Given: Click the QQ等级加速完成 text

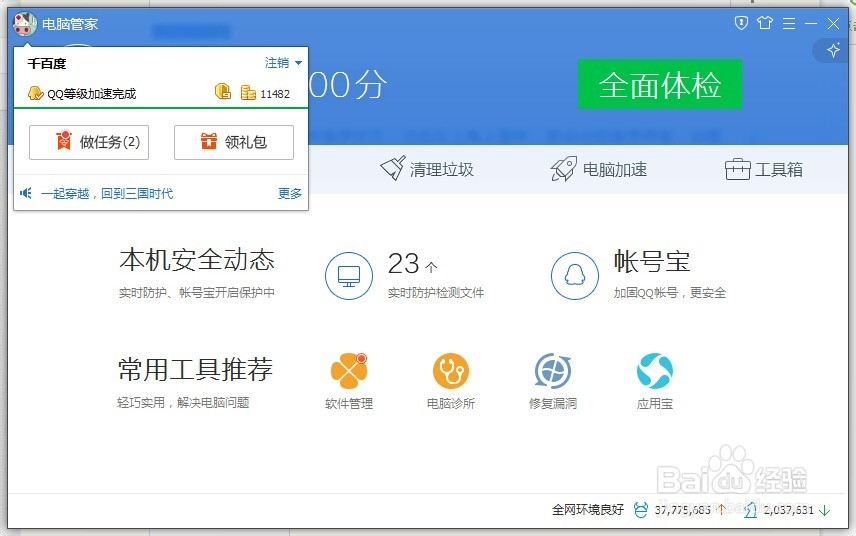Looking at the screenshot, I should 91,94.
